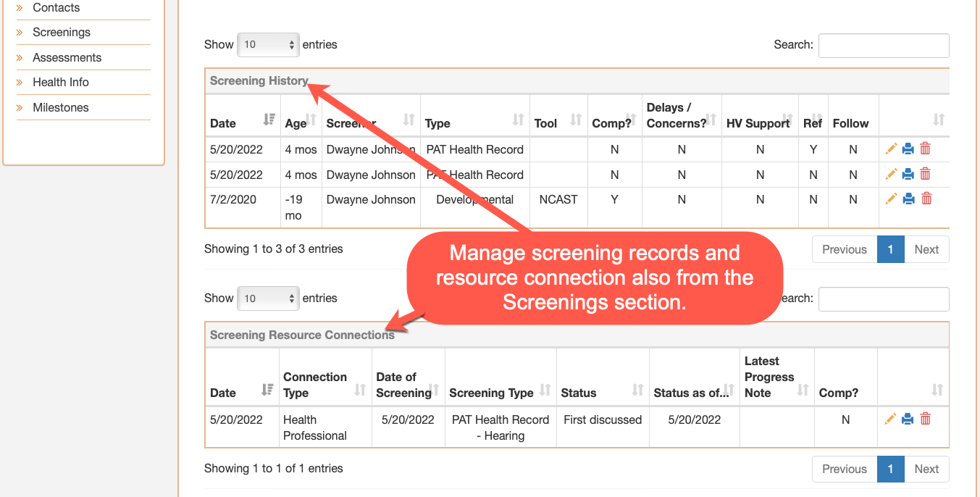Open the Assessments sidebar section

[67, 58]
